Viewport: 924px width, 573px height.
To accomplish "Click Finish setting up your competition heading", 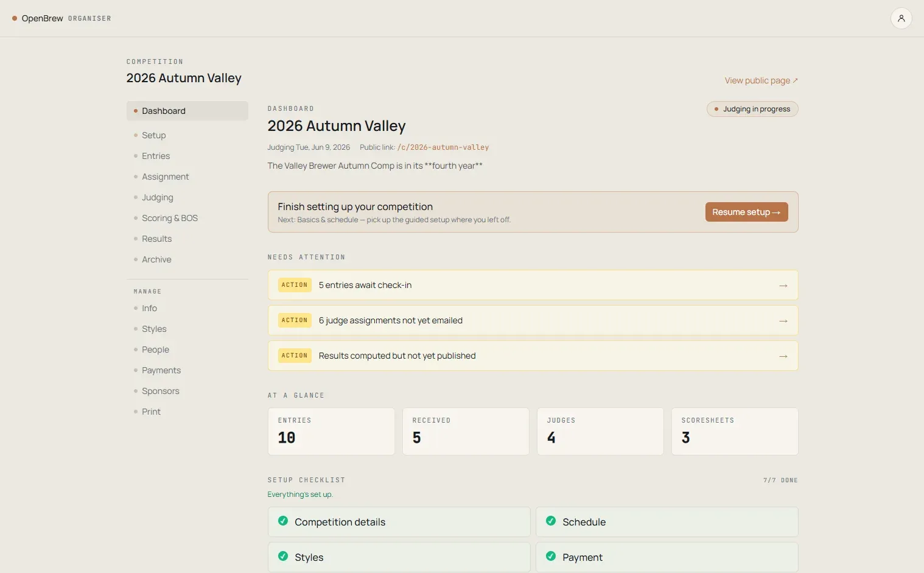I will pyautogui.click(x=355, y=206).
